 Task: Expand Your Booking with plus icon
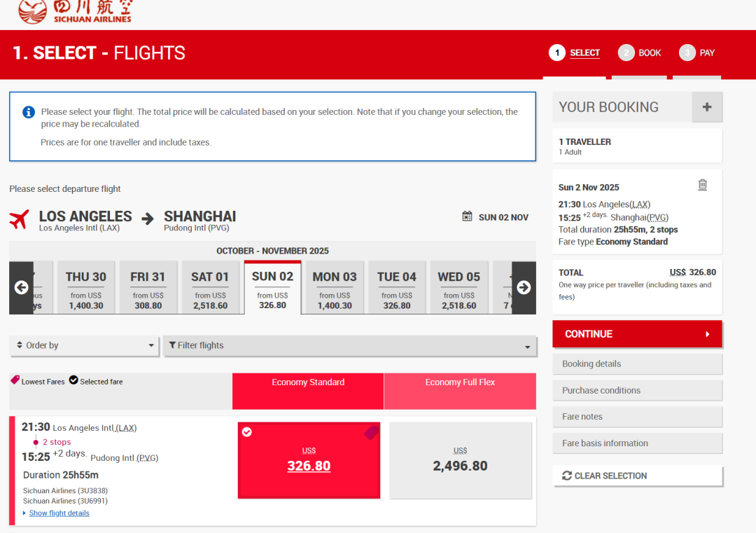pos(707,107)
